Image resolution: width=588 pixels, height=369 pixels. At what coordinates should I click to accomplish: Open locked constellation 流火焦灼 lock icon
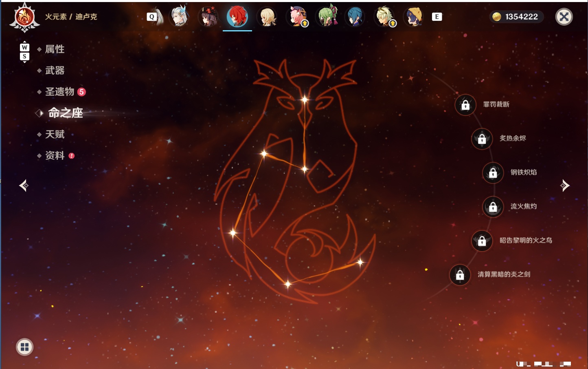click(493, 207)
